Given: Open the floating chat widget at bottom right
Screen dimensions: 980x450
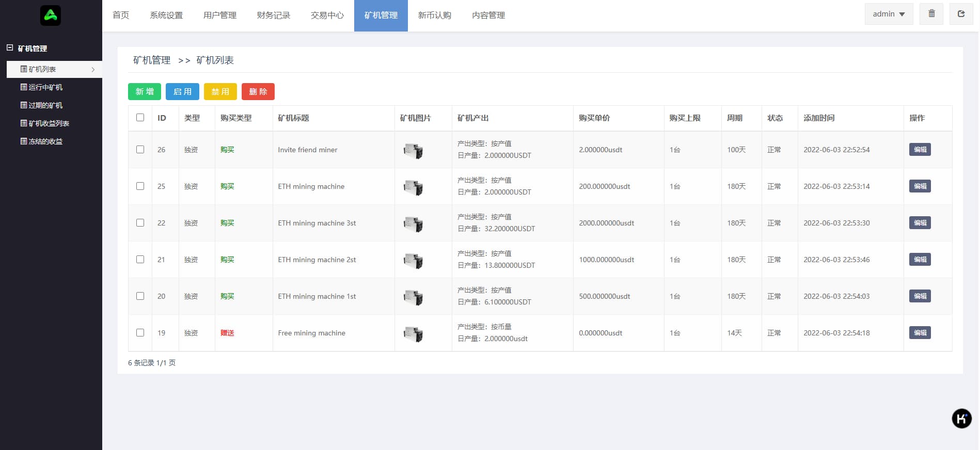Looking at the screenshot, I should point(961,419).
